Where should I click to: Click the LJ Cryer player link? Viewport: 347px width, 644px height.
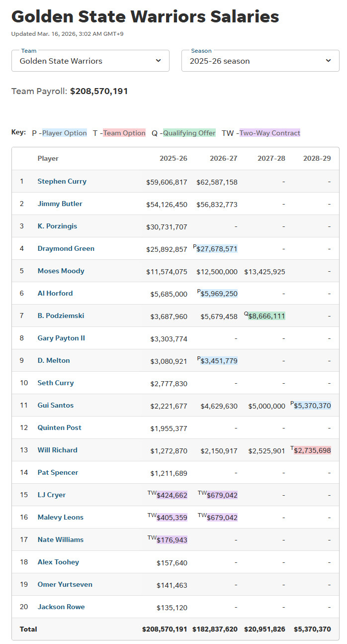(x=52, y=495)
